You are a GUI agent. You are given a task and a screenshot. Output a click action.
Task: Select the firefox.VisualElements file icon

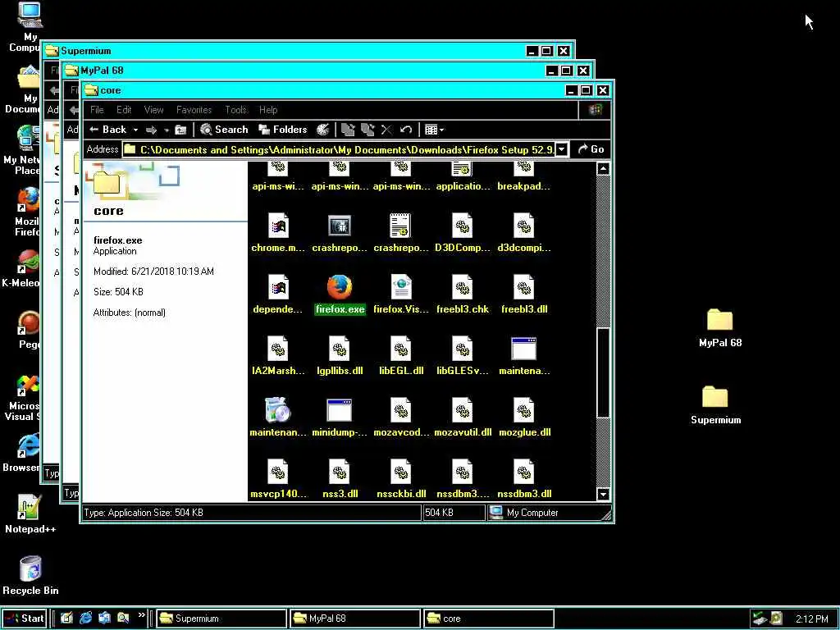[400, 287]
